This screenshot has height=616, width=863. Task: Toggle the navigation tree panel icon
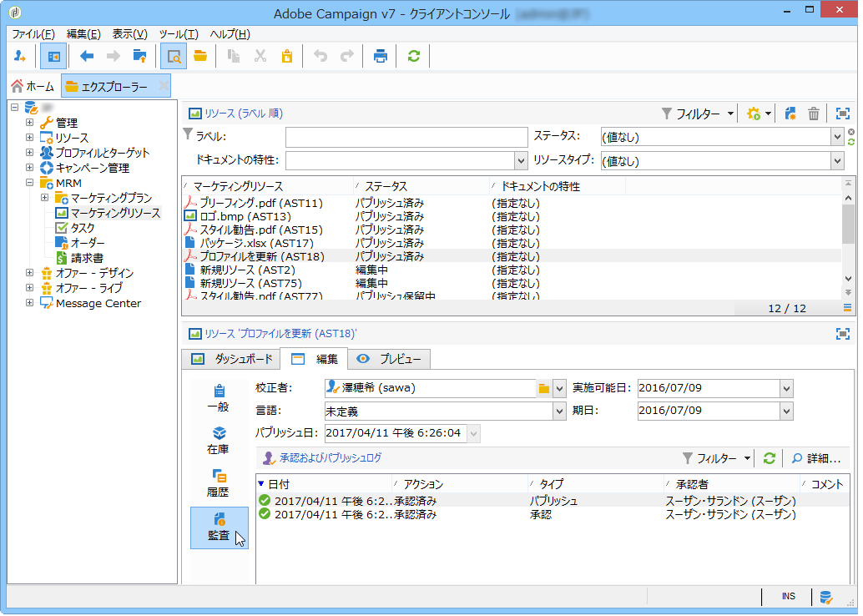pyautogui.click(x=53, y=56)
